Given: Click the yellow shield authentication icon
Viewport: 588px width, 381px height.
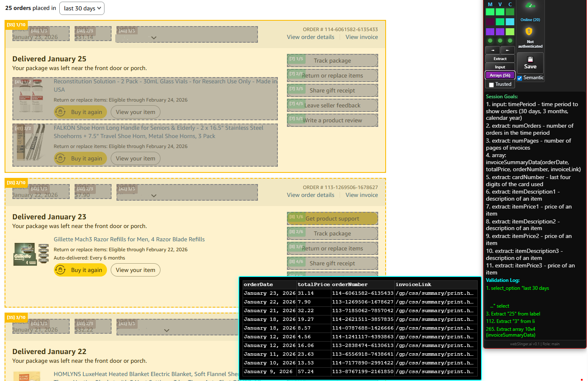Looking at the screenshot, I should [529, 32].
